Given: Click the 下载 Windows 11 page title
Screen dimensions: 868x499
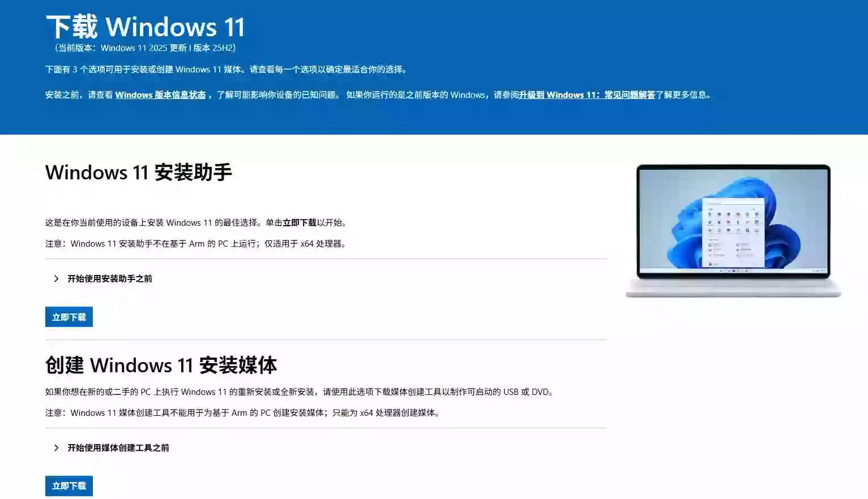Looking at the screenshot, I should pos(145,26).
